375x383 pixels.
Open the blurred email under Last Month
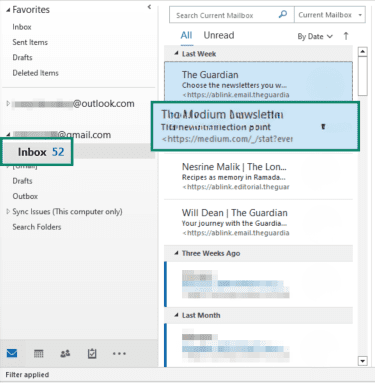(258, 345)
